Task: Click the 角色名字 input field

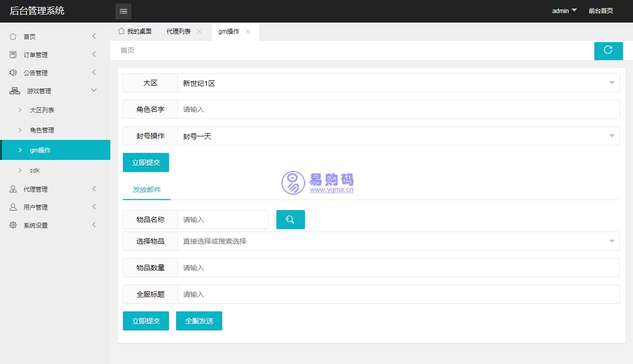Action: (x=398, y=109)
